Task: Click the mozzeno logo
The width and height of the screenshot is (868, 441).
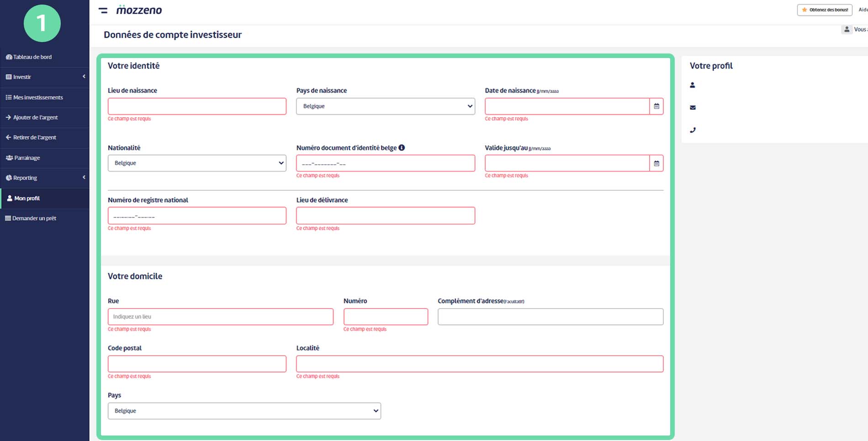Action: 139,10
